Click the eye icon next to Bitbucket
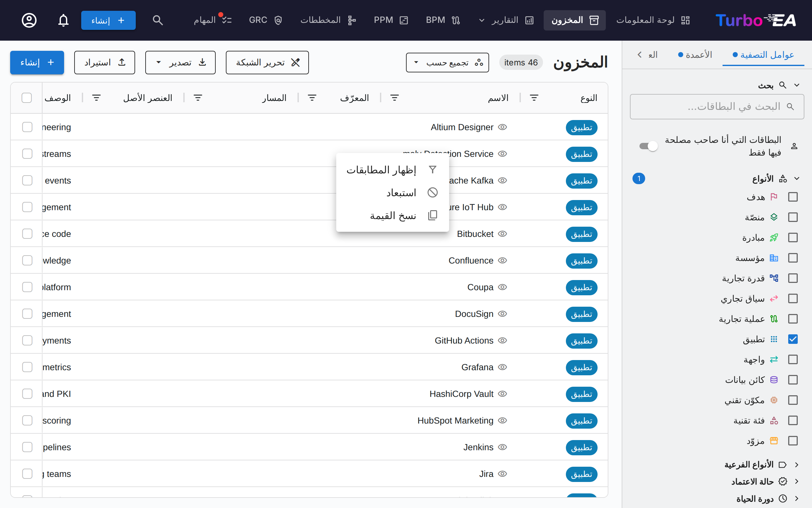The image size is (812, 508). (x=502, y=234)
